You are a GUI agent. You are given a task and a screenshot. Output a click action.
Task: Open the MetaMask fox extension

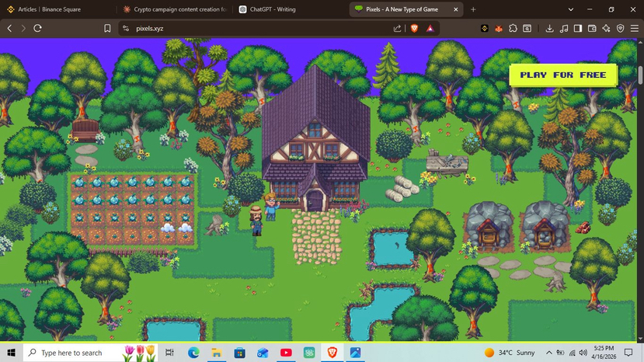coord(499,28)
